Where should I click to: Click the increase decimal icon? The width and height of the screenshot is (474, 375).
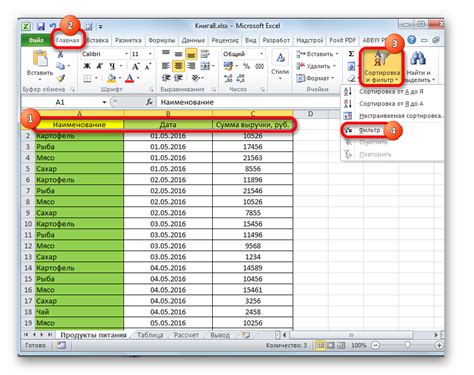[228, 78]
